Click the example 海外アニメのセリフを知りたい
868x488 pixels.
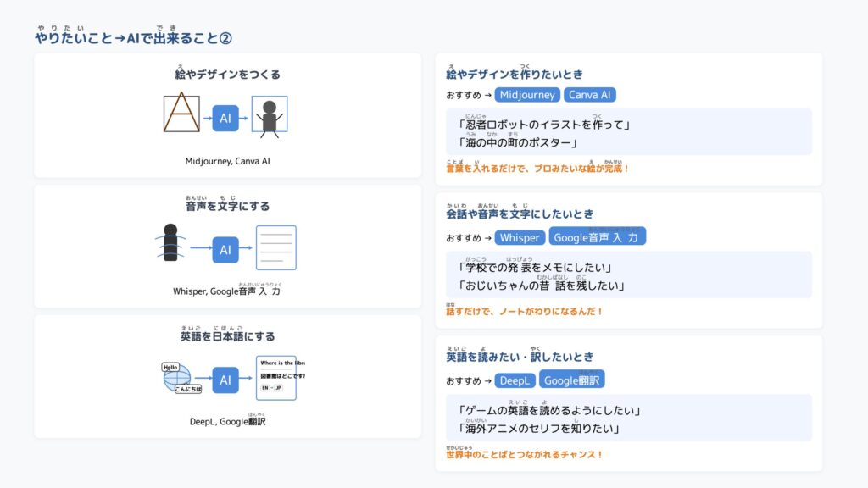click(538, 427)
